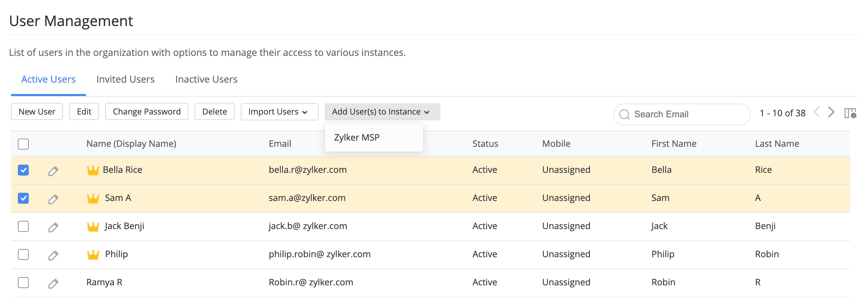Image resolution: width=868 pixels, height=297 pixels.
Task: Click the Change Password button
Action: point(147,112)
